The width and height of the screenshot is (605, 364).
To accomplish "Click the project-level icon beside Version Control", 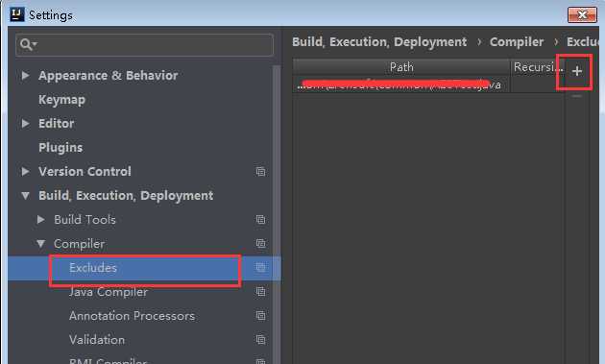I will (x=260, y=171).
